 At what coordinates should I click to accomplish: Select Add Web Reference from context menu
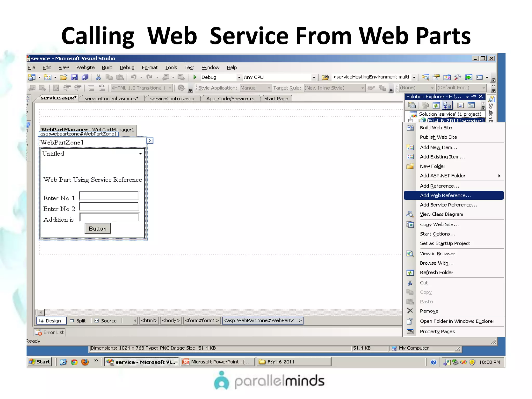click(454, 195)
